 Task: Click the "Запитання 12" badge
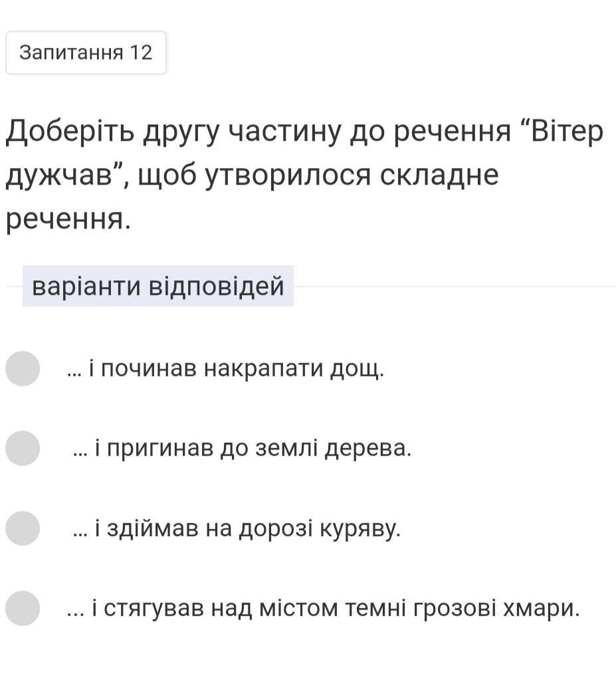(86, 52)
